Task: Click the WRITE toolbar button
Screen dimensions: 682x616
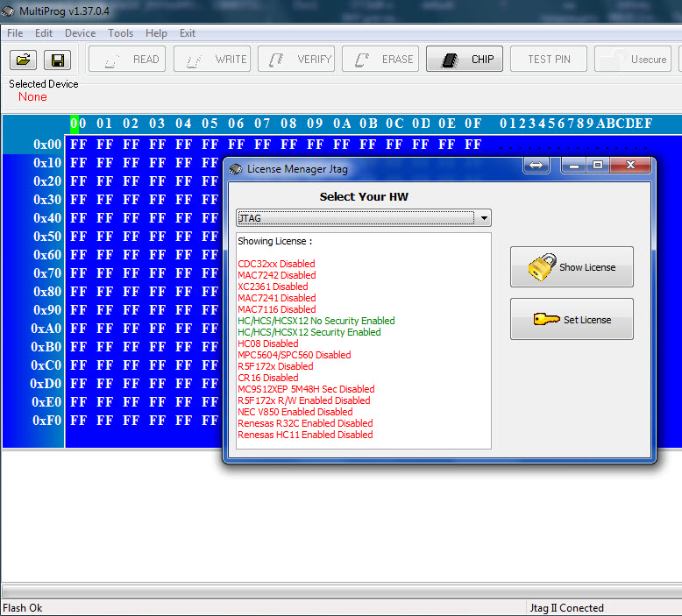Action: tap(212, 59)
